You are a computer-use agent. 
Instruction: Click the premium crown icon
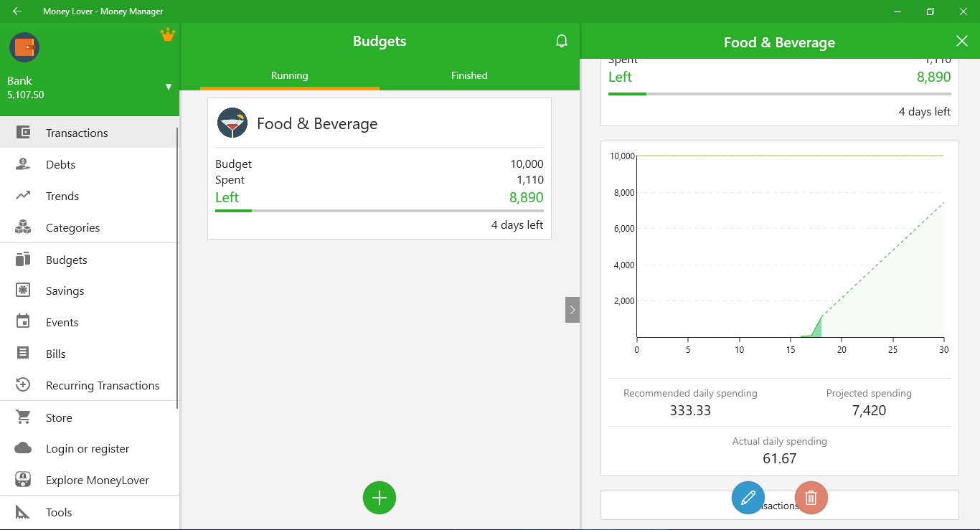[167, 34]
